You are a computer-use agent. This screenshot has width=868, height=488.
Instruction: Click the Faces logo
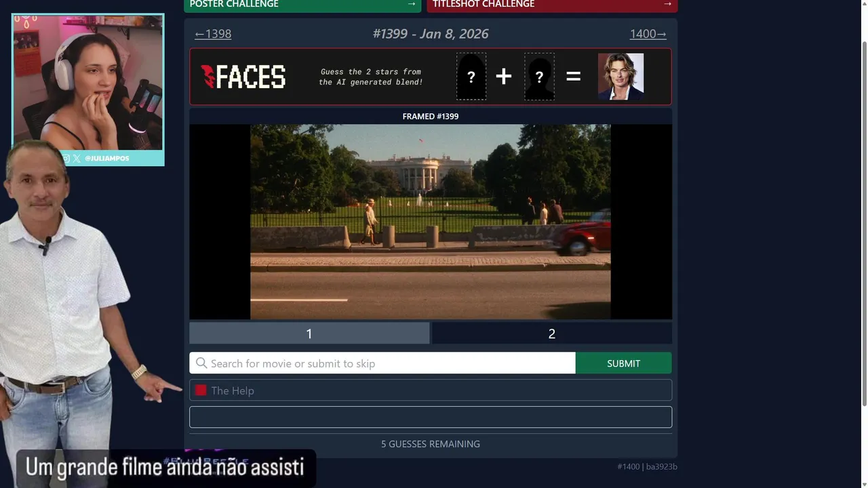[243, 77]
